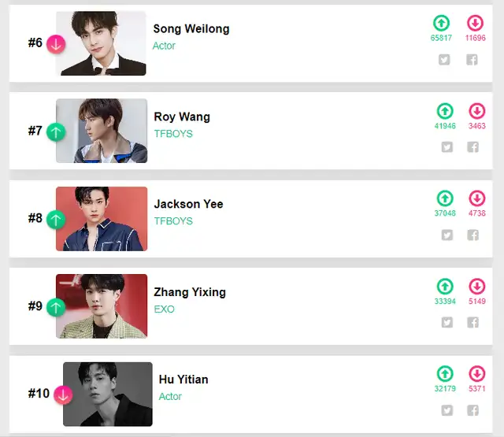
Task: Downvote Roy Wang
Action: pos(476,111)
